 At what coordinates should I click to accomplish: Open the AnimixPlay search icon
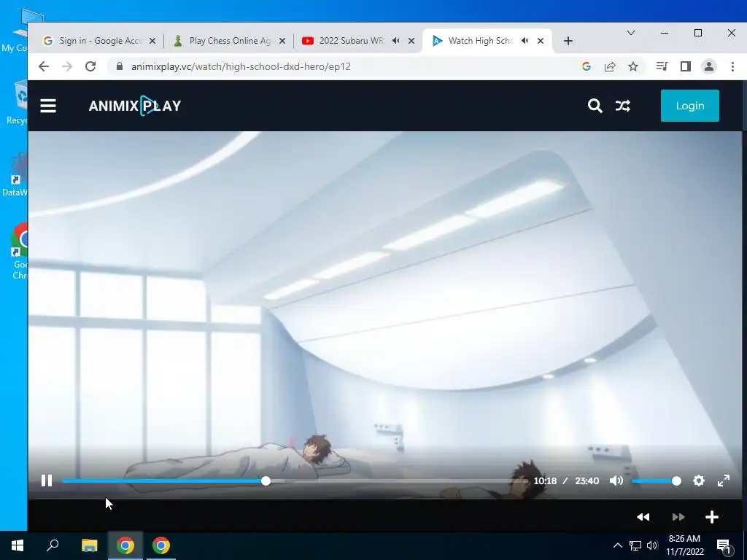[595, 106]
